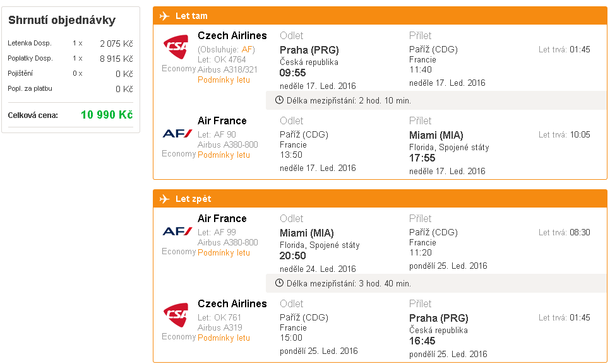The width and height of the screenshot is (610, 364).
Task: Open Podmínky letu for flight OK 4764
Action: click(224, 80)
